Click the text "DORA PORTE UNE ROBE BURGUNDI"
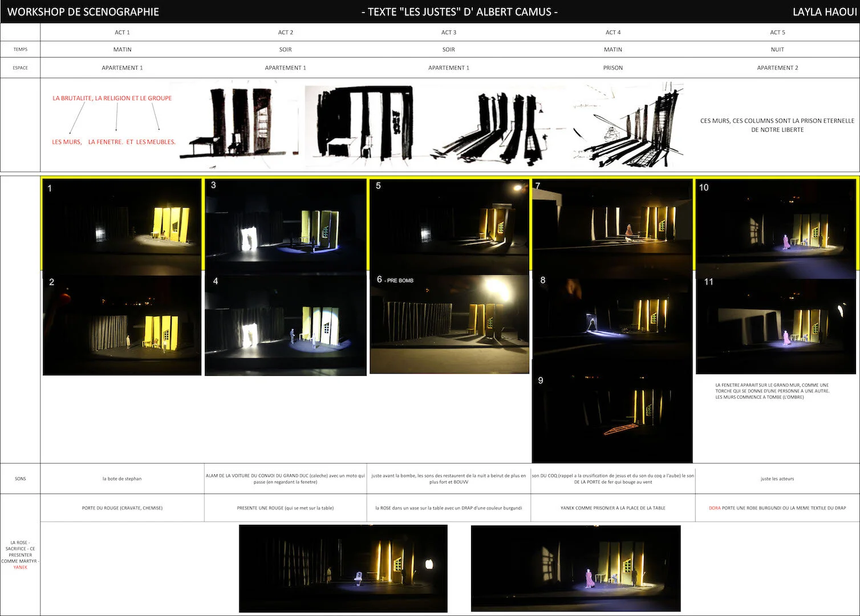This screenshot has width=860, height=616. point(777,508)
